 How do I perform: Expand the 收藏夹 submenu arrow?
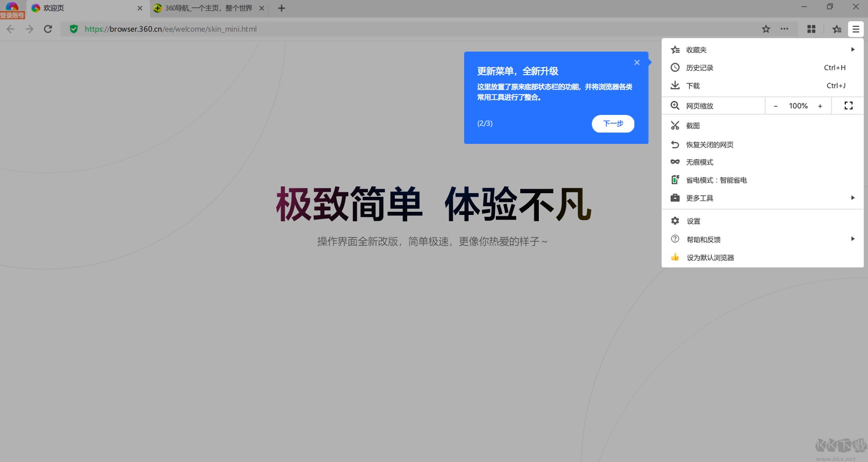853,49
